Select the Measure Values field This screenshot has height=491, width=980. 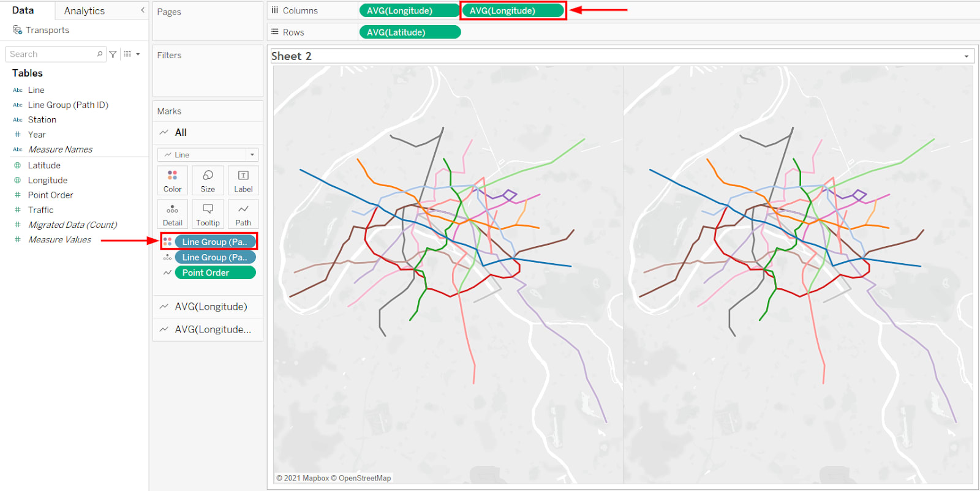pos(59,239)
